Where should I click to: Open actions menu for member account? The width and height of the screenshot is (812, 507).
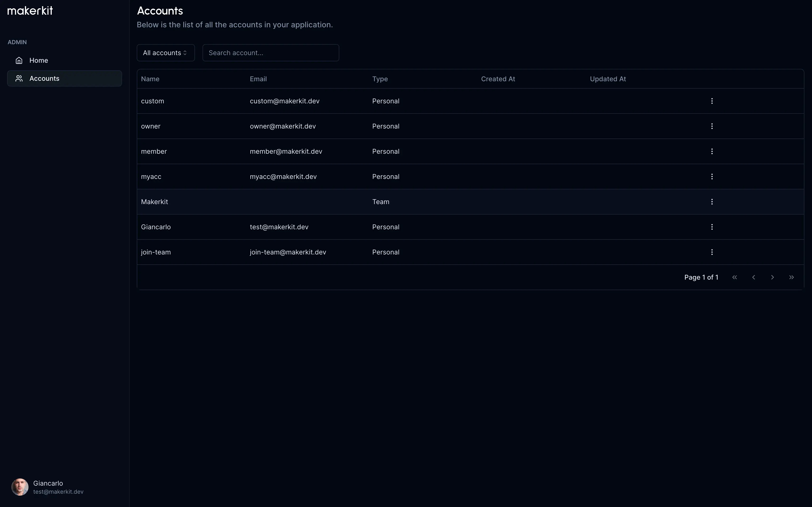pos(712,151)
